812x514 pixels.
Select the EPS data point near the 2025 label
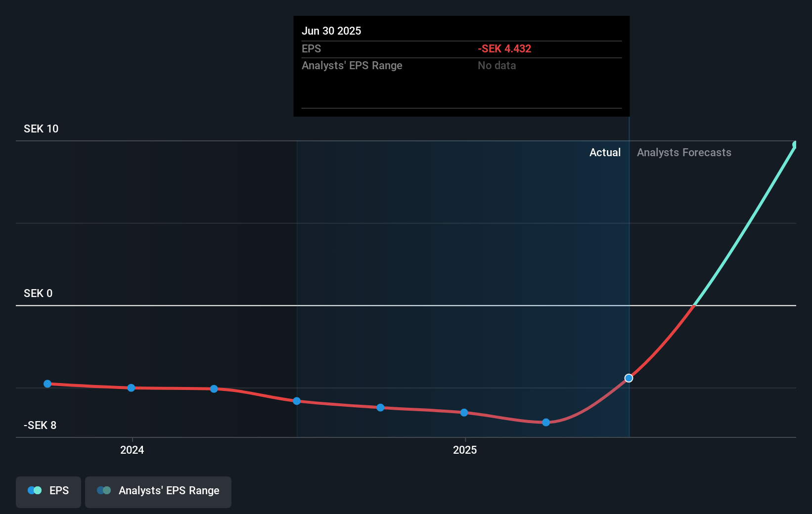point(464,412)
